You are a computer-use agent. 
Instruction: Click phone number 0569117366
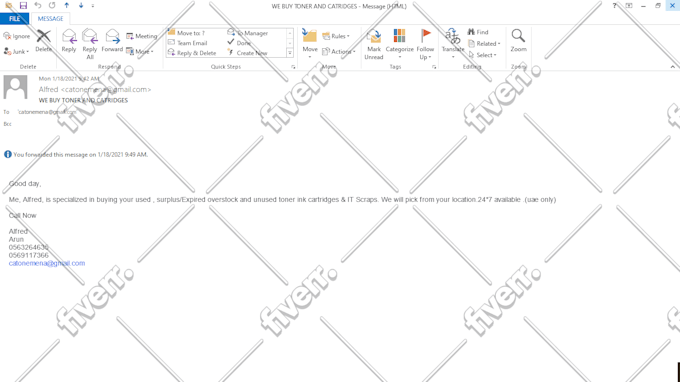pyautogui.click(x=29, y=255)
